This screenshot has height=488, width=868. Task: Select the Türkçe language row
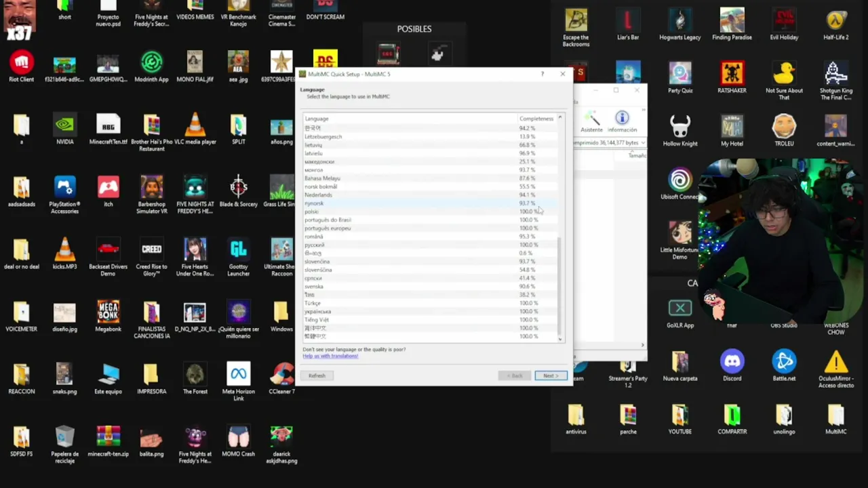click(429, 303)
